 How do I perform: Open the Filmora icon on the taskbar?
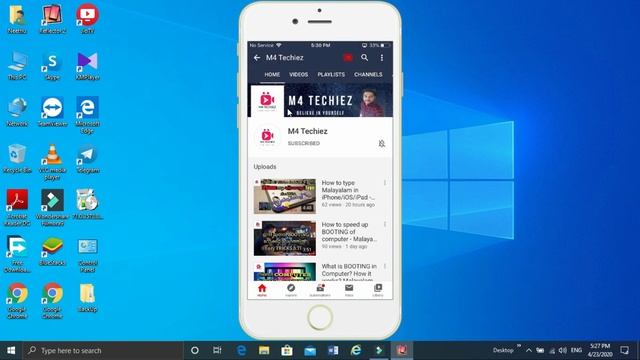click(379, 350)
